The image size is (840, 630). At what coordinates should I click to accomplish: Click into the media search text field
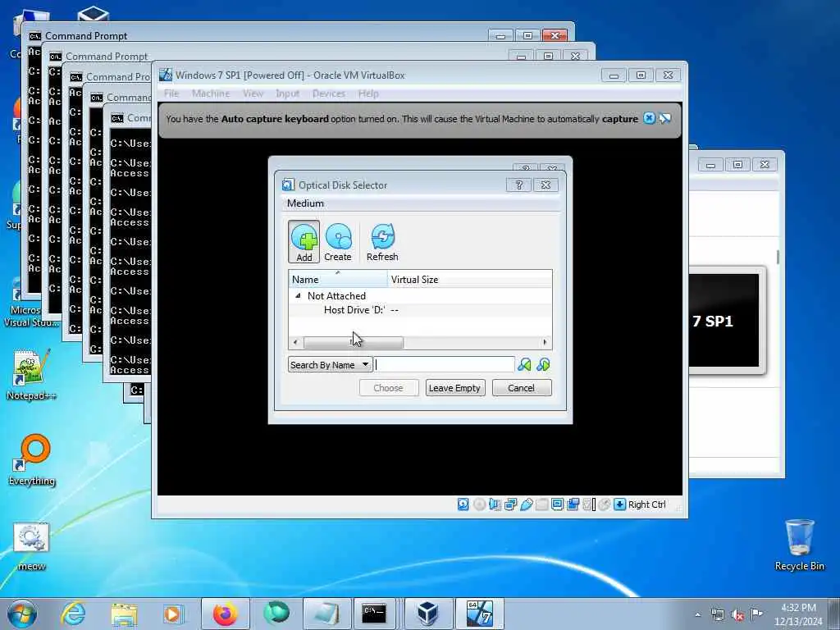444,365
